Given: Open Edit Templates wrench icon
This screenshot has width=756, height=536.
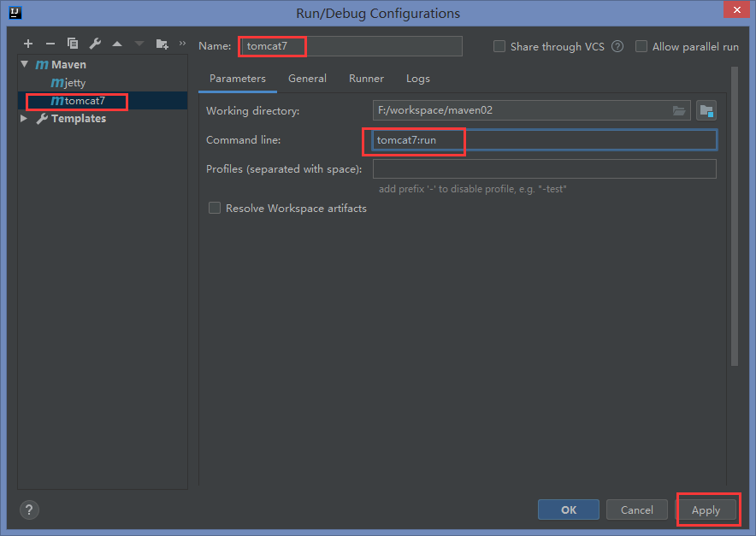Looking at the screenshot, I should click(95, 44).
